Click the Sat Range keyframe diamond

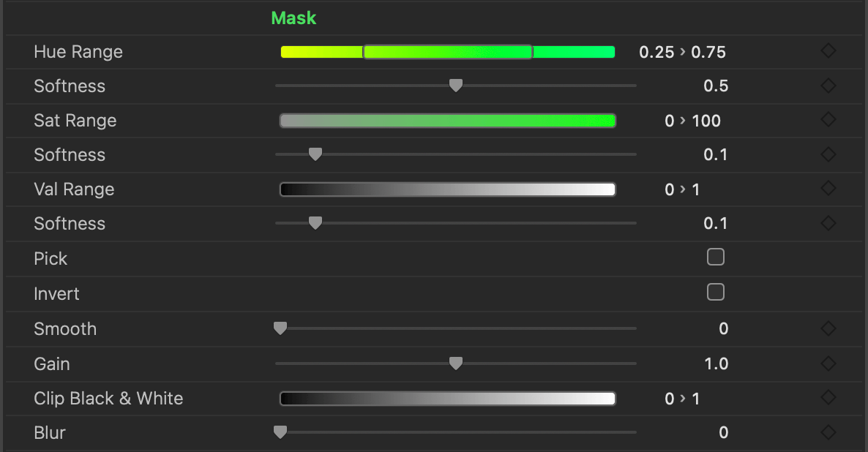(828, 120)
